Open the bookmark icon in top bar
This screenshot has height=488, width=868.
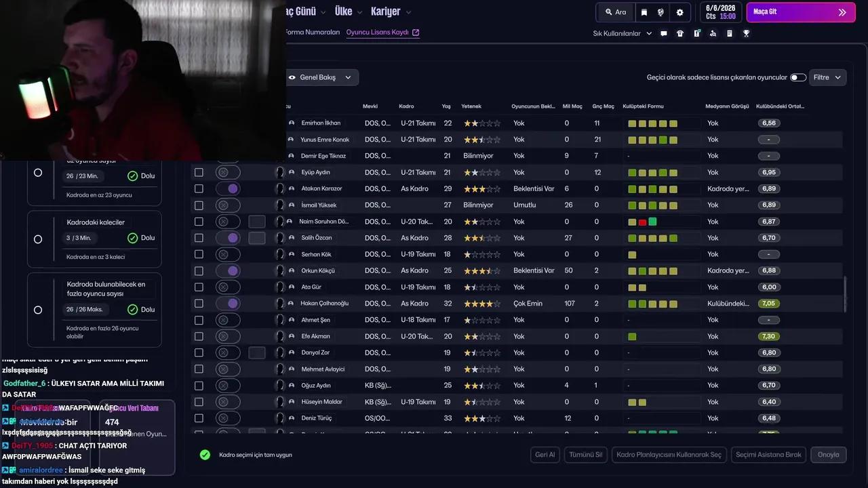(644, 12)
